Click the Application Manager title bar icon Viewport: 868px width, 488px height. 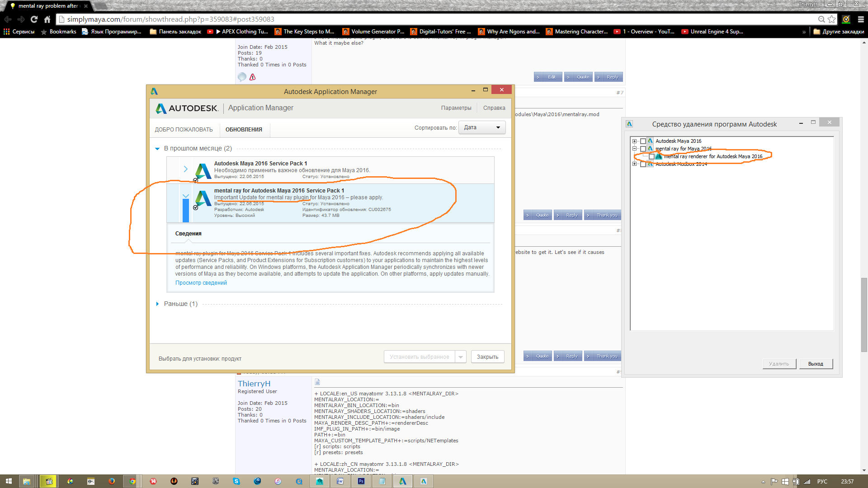[154, 91]
